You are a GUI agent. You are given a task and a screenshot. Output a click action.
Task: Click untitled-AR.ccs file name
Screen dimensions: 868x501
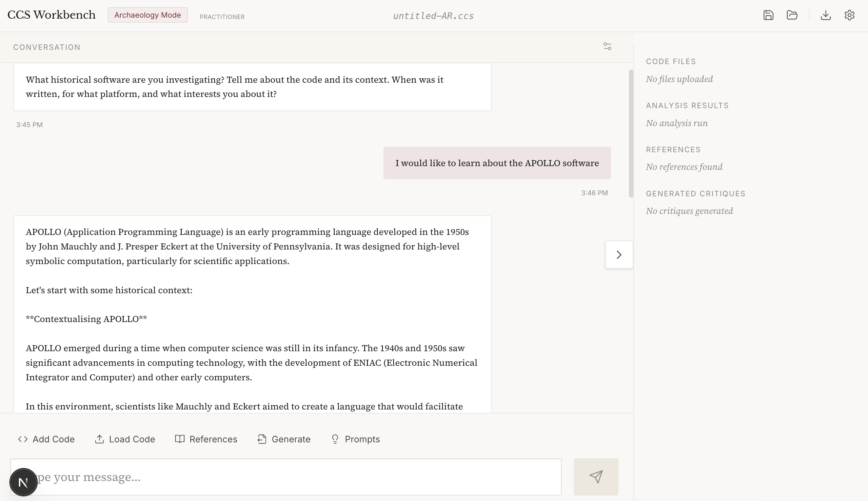(433, 16)
